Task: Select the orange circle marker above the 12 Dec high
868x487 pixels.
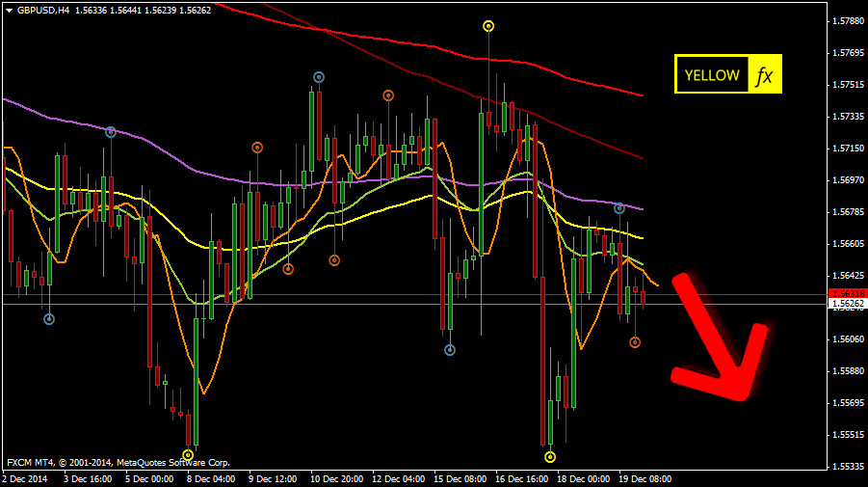Action: point(388,95)
